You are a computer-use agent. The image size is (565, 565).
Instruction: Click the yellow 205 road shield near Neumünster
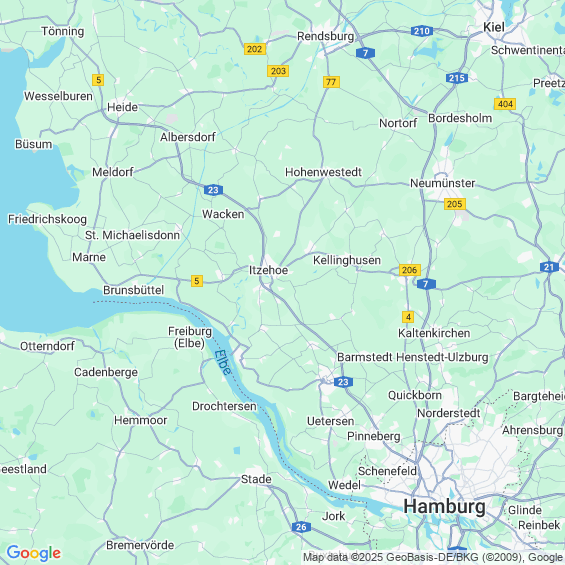(x=455, y=204)
